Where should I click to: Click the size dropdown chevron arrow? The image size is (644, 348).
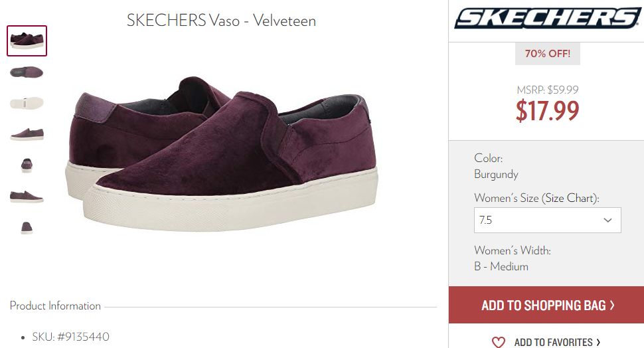click(608, 220)
